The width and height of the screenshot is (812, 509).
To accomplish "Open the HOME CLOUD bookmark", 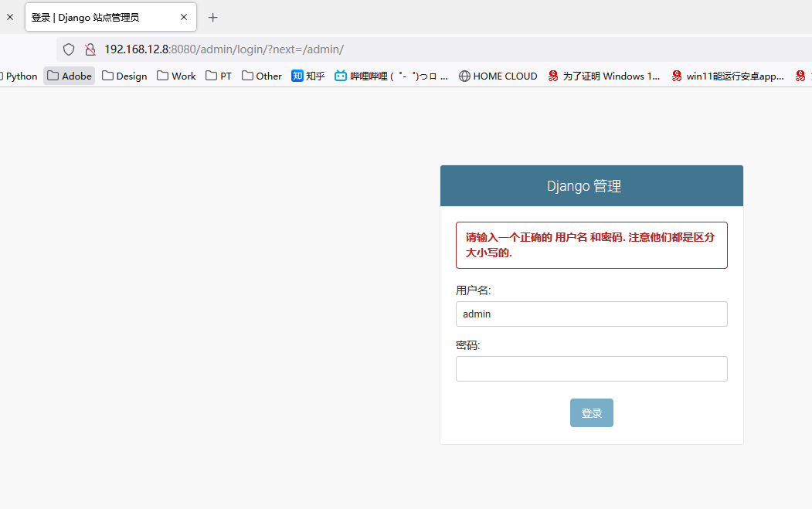I will pos(498,76).
